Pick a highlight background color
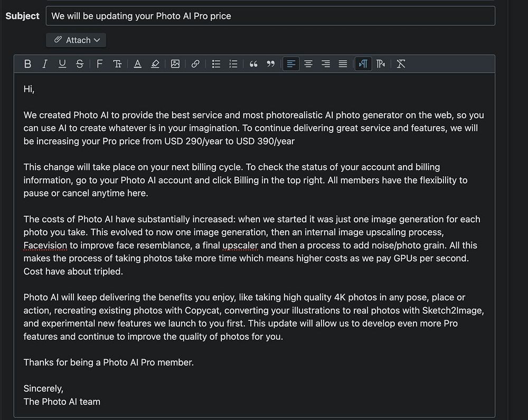The width and height of the screenshot is (528, 420). 155,64
